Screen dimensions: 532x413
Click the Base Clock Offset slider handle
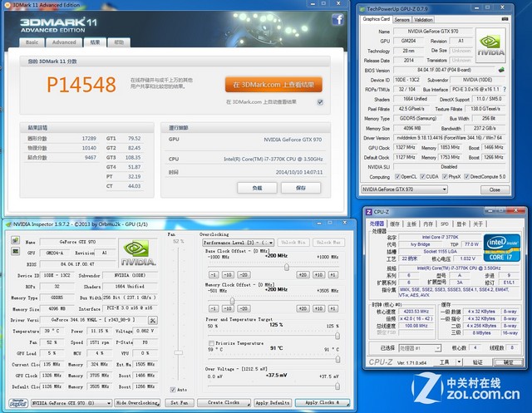coord(287,267)
